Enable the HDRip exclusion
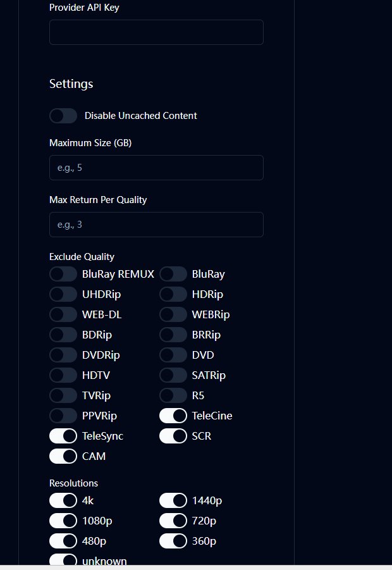The width and height of the screenshot is (392, 570). 173,294
